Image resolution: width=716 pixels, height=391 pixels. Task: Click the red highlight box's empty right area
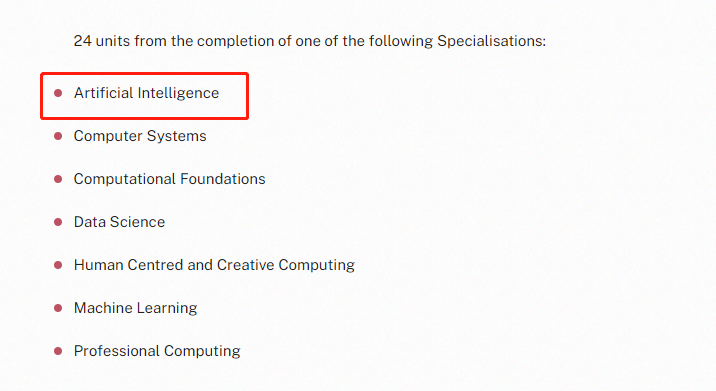[x=234, y=96]
